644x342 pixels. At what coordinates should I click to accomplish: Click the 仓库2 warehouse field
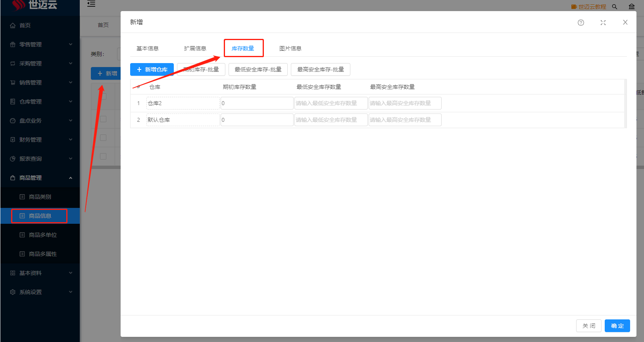pyautogui.click(x=183, y=103)
